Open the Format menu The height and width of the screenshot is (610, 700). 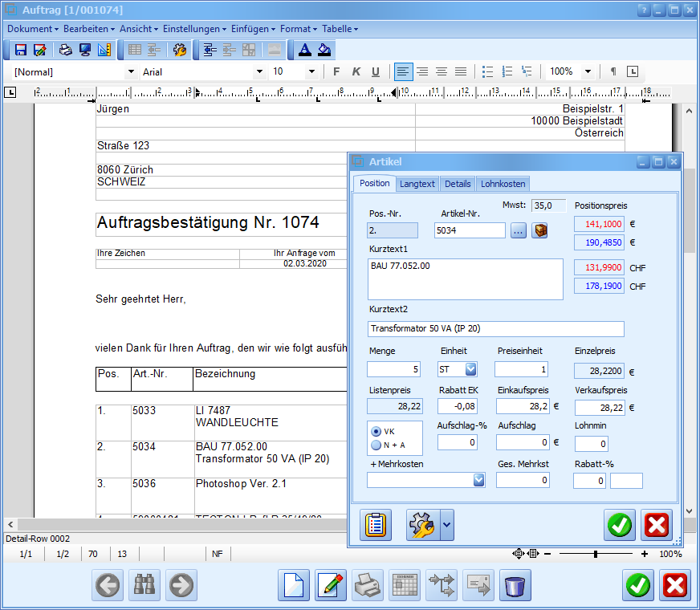(298, 29)
